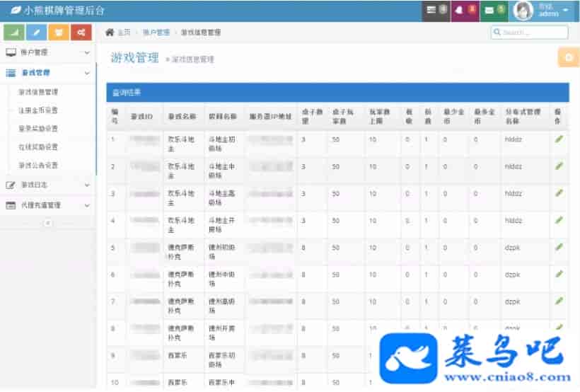Collapse the 游戏管理 sidebar menu
Screen dimensions: 580x392
point(47,72)
